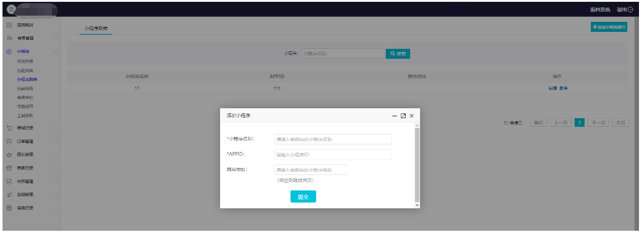Go to 上一页 previous page button

pyautogui.click(x=561, y=123)
